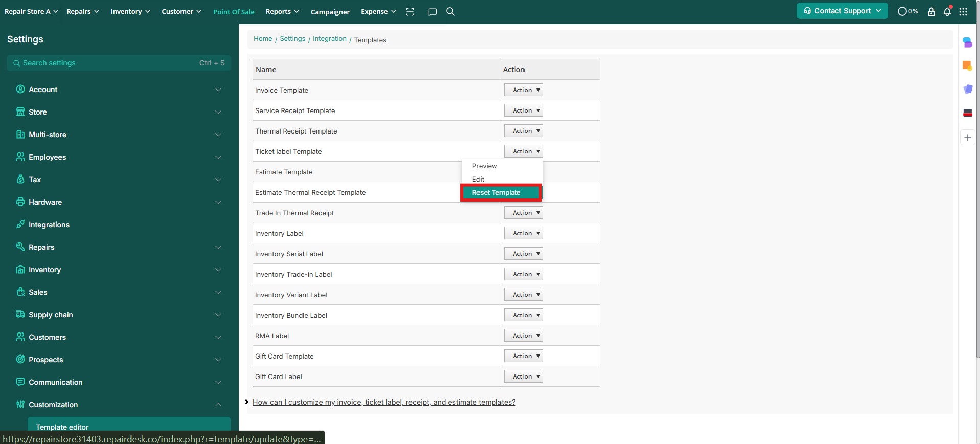Expand the Account settings section

point(119,90)
